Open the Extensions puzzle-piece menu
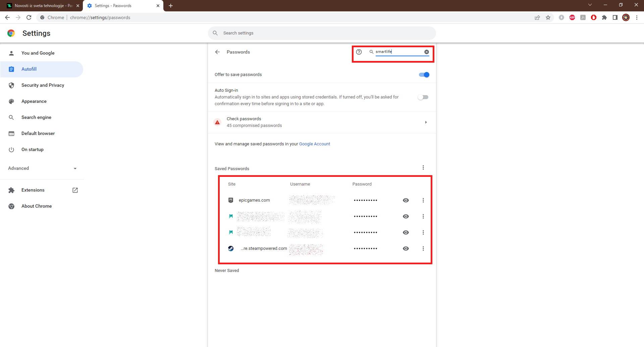Image resolution: width=644 pixels, height=347 pixels. (x=605, y=17)
